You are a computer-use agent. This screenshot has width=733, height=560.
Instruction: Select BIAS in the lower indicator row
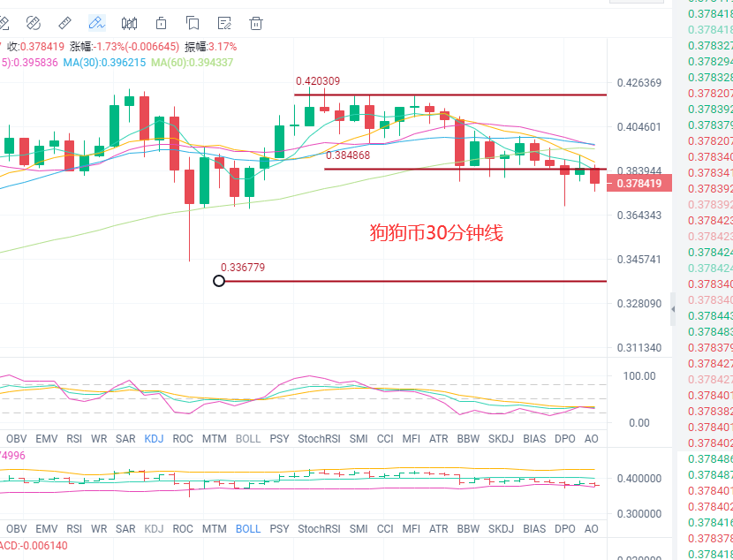tap(533, 528)
